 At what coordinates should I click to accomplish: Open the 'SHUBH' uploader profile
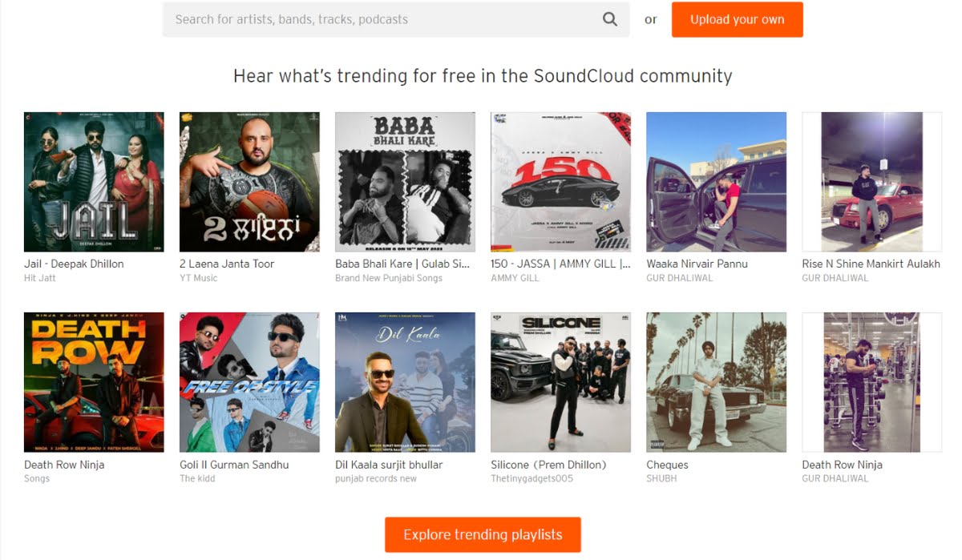click(661, 477)
